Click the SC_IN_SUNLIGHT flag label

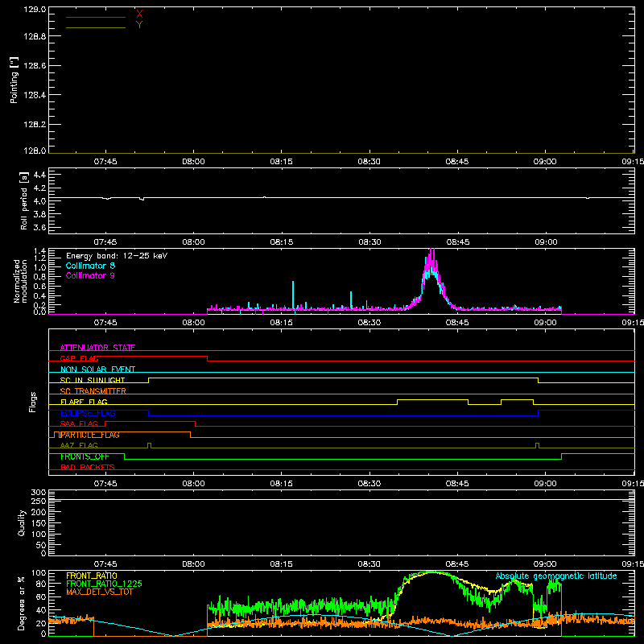click(x=93, y=380)
